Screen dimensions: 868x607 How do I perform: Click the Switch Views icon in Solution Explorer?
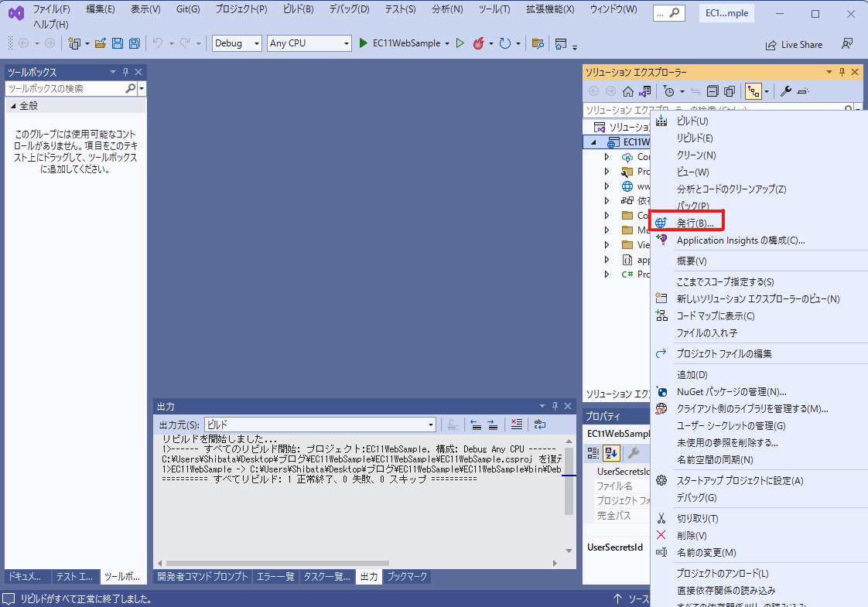click(x=645, y=91)
